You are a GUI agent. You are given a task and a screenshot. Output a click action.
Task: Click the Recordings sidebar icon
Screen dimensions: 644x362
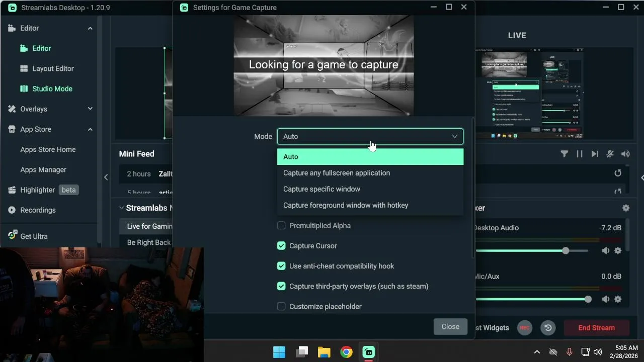click(12, 210)
